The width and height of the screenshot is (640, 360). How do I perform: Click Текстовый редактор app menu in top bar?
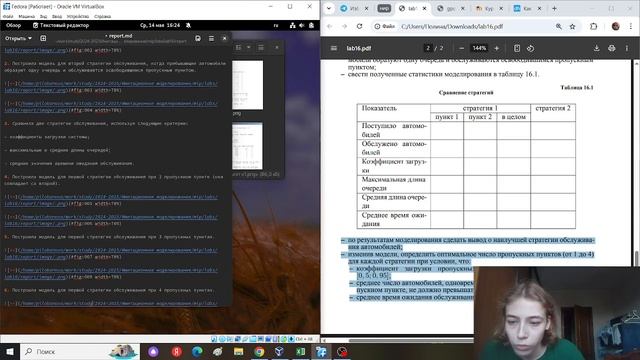click(x=61, y=25)
